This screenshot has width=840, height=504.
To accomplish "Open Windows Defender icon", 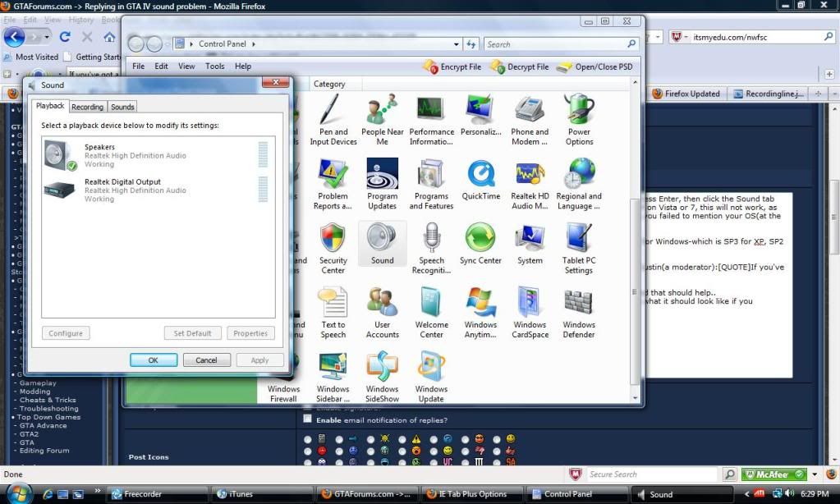I will pyautogui.click(x=579, y=311).
